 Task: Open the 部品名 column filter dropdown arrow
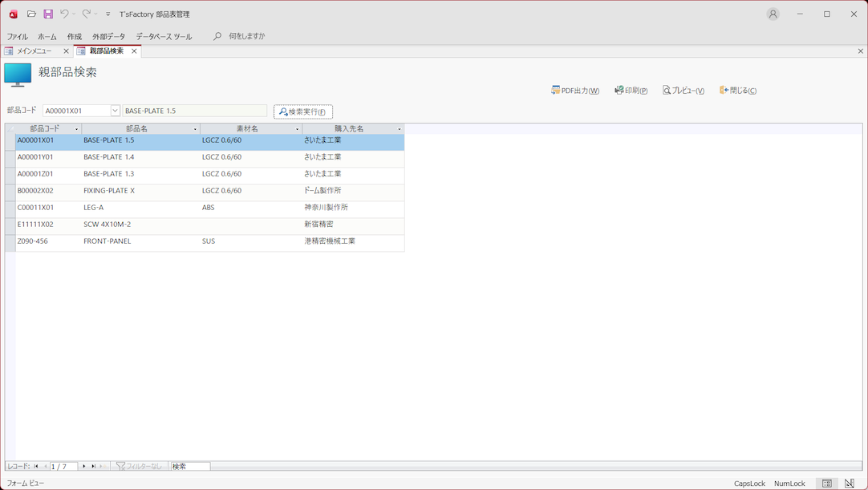pos(195,129)
